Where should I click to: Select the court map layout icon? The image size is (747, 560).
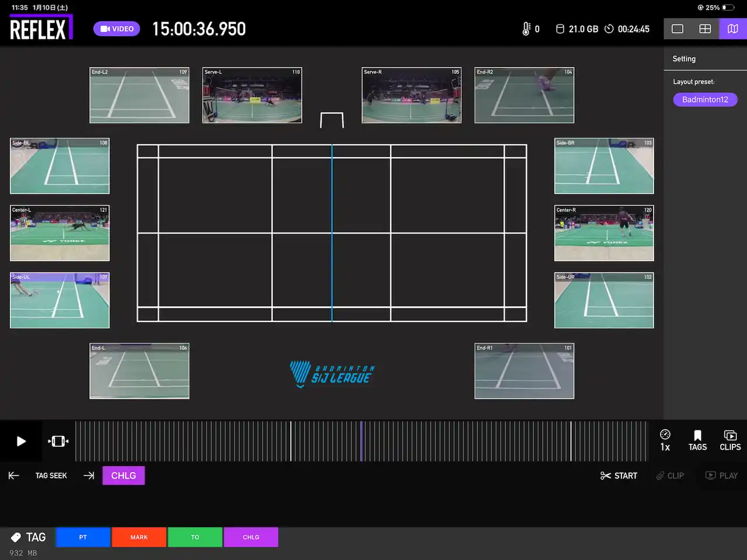(x=733, y=29)
